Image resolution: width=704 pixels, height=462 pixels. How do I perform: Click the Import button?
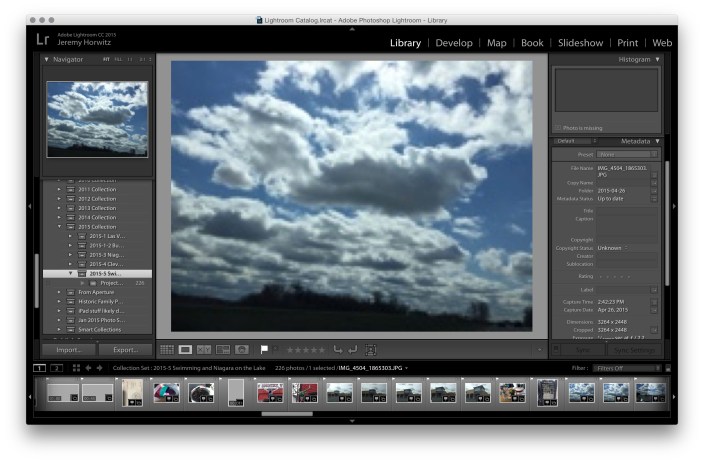(x=68, y=350)
